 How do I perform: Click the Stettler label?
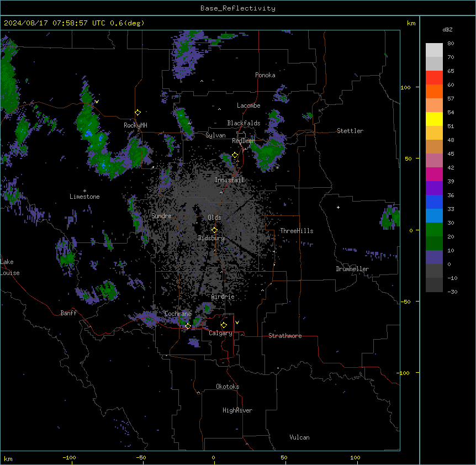[350, 131]
